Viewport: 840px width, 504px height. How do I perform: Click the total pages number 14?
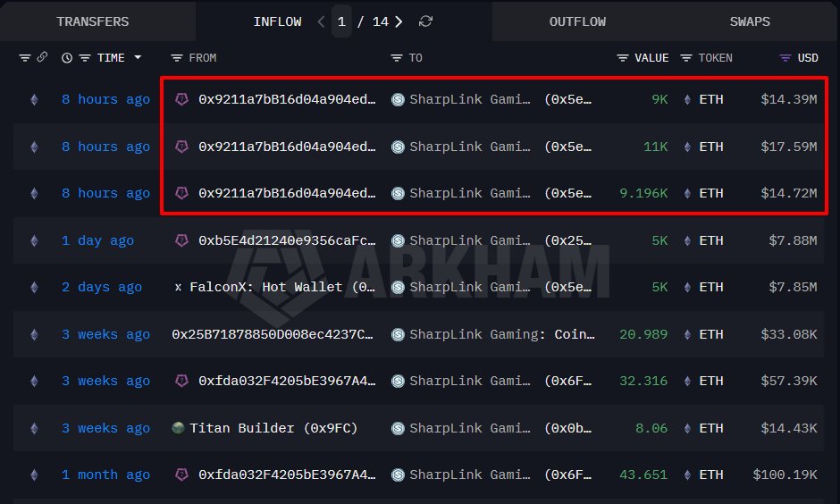click(381, 21)
